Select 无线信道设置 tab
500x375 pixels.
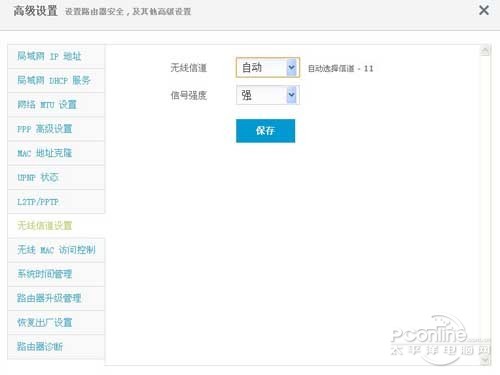(56, 226)
